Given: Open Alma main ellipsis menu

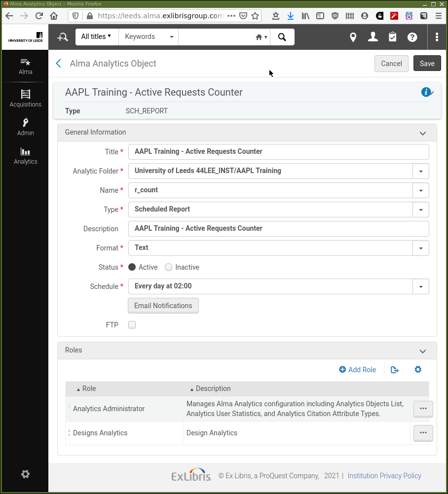Looking at the screenshot, I should [x=437, y=37].
